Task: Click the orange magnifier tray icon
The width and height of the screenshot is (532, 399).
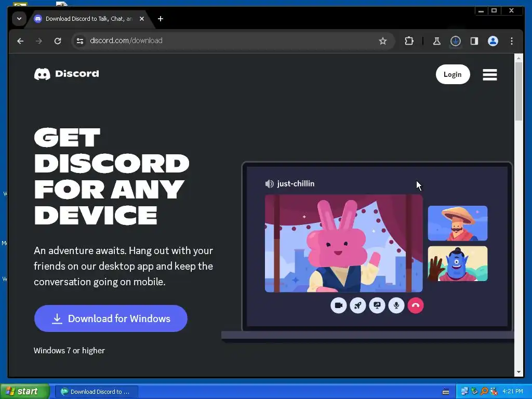Action: click(x=484, y=392)
